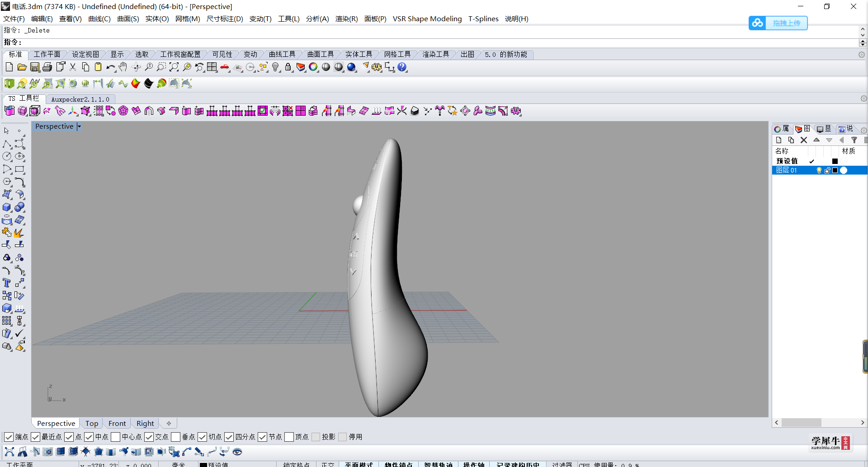Screen dimensions: 868x467
Task: Open the 渲染(R) menu
Action: 346,19
